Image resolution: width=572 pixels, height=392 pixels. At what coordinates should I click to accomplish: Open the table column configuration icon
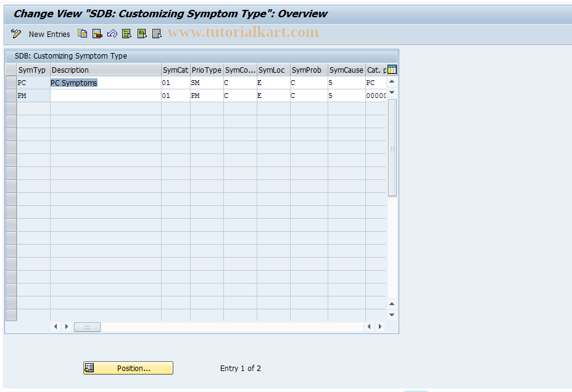(x=392, y=70)
